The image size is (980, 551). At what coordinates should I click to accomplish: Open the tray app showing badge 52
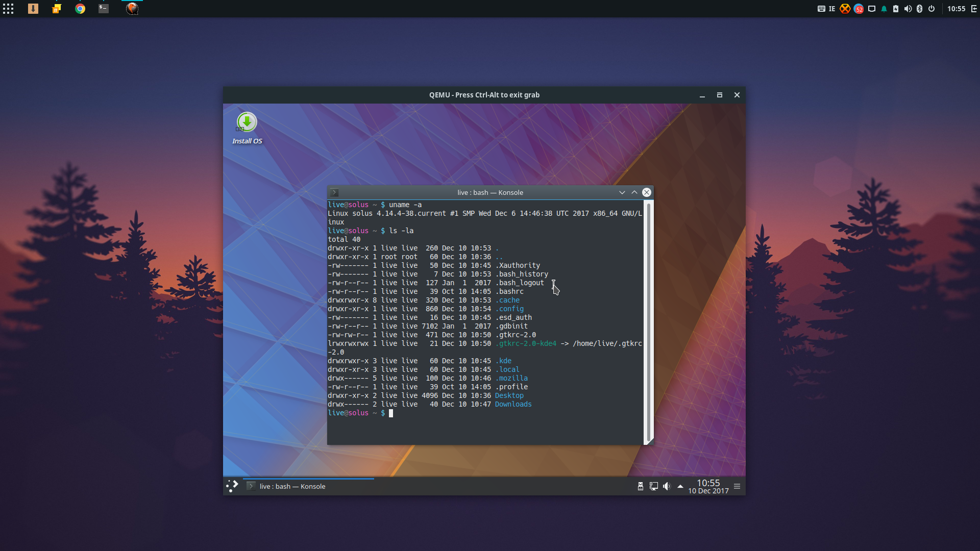pos(859,9)
